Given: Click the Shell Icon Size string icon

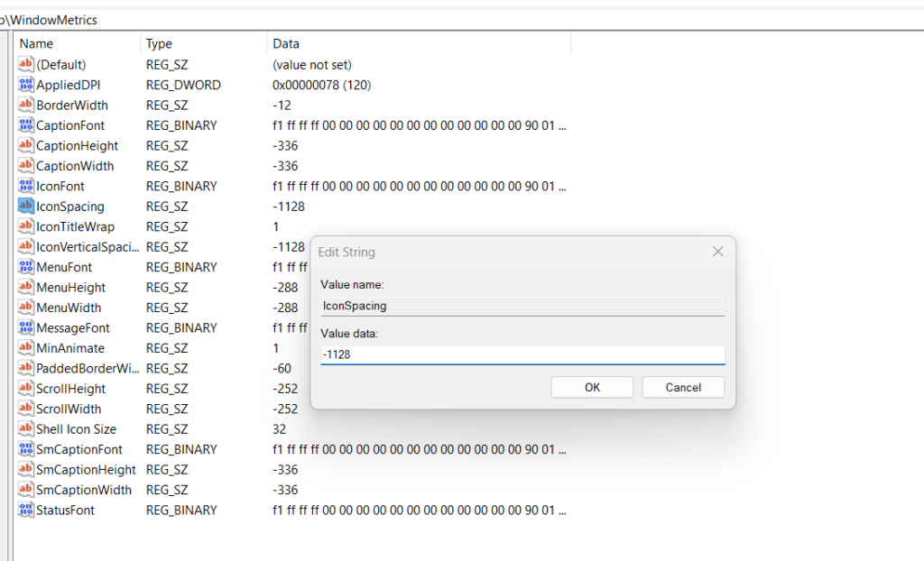Looking at the screenshot, I should [25, 429].
